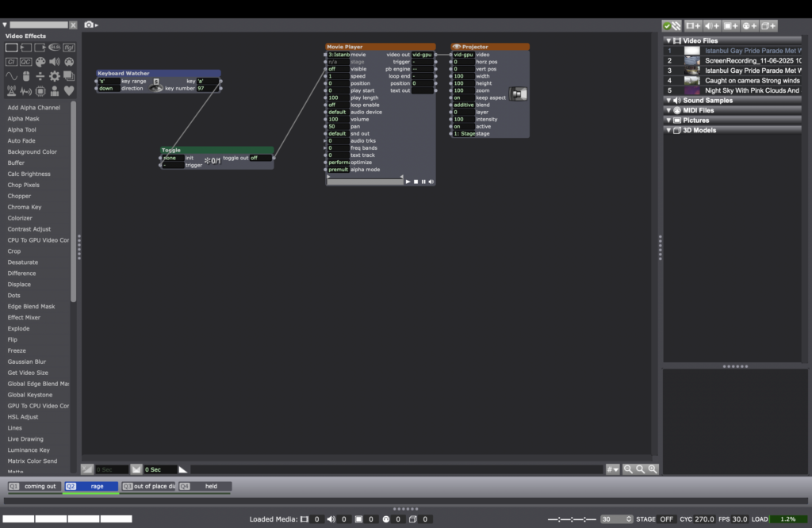Click the heart favorites category icon

pos(69,90)
